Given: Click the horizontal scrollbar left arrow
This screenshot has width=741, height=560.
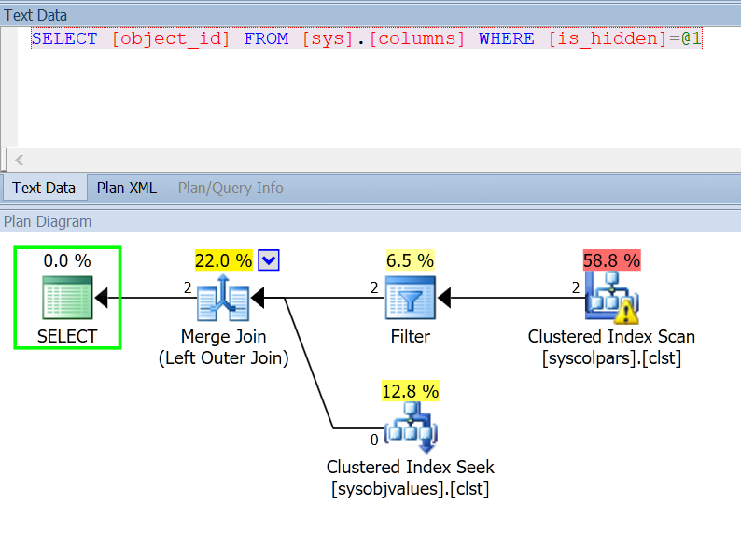Looking at the screenshot, I should coord(19,161).
